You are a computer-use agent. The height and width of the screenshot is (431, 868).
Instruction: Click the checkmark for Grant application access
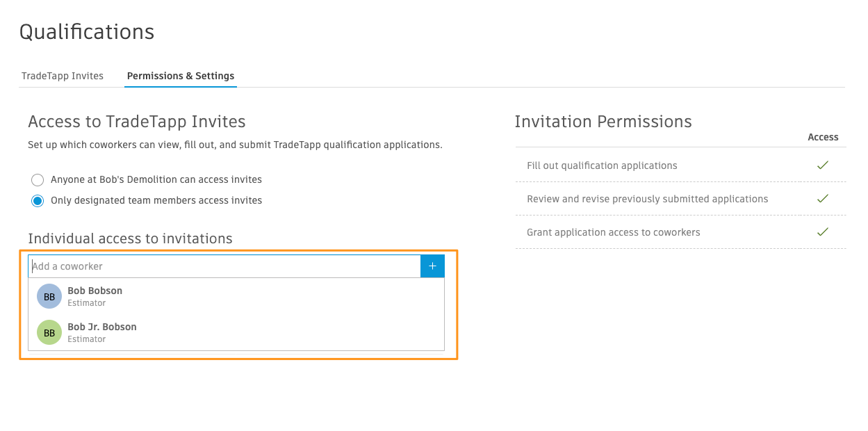point(823,232)
